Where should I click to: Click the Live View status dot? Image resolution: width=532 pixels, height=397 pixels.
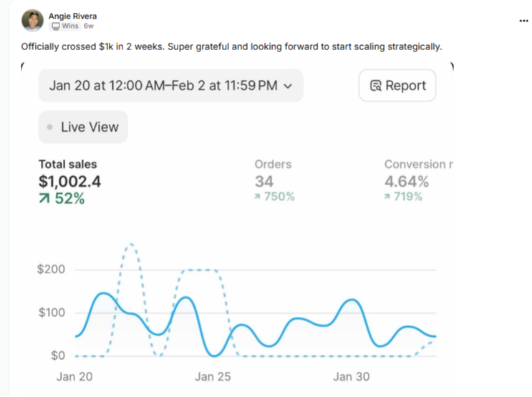[50, 127]
